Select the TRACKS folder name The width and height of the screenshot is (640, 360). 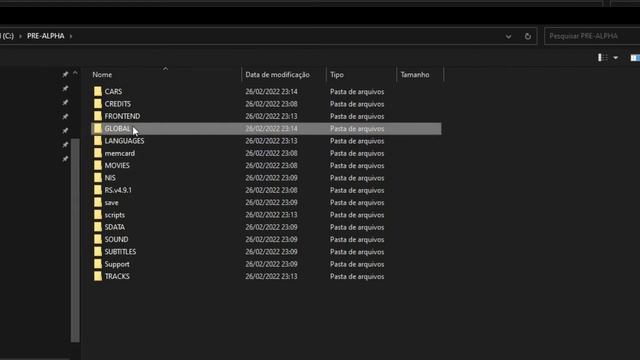tap(117, 276)
